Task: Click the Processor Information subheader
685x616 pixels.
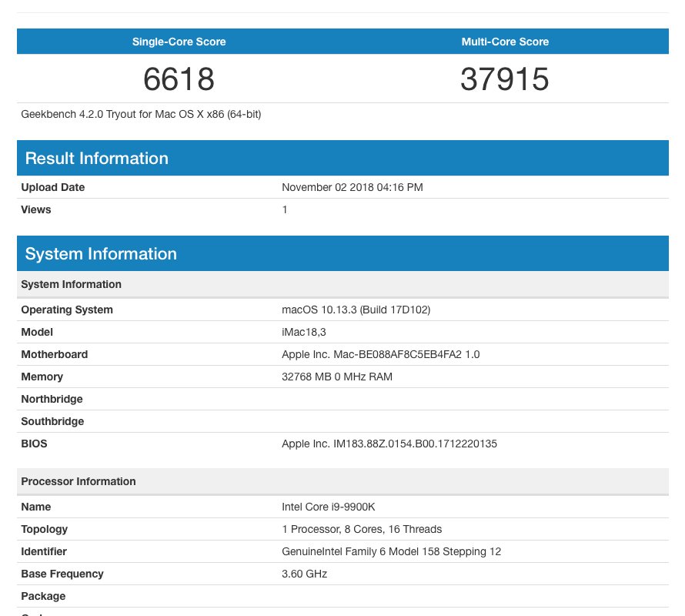Action: [x=342, y=481]
